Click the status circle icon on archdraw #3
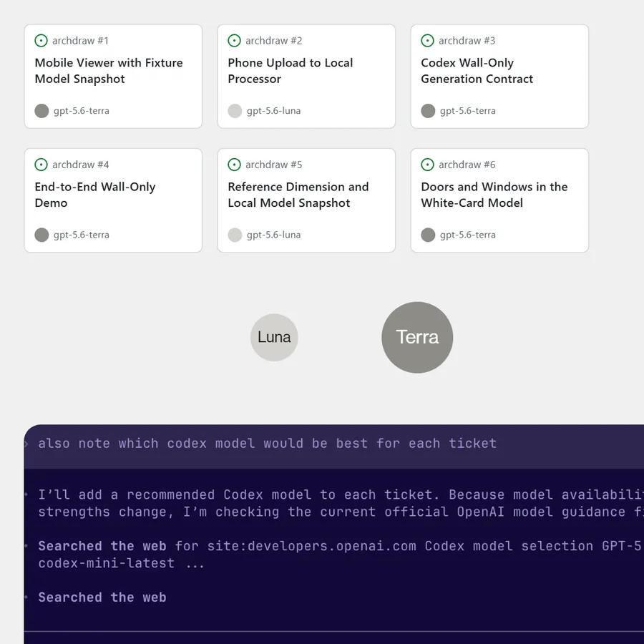644x644 pixels. [428, 41]
